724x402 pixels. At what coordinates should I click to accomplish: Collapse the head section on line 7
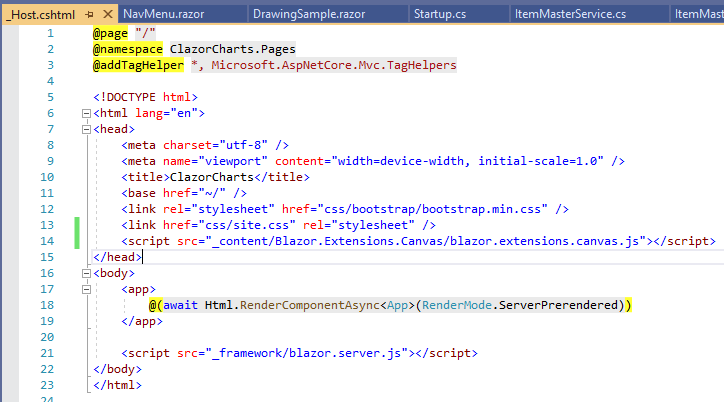pyautogui.click(x=86, y=129)
